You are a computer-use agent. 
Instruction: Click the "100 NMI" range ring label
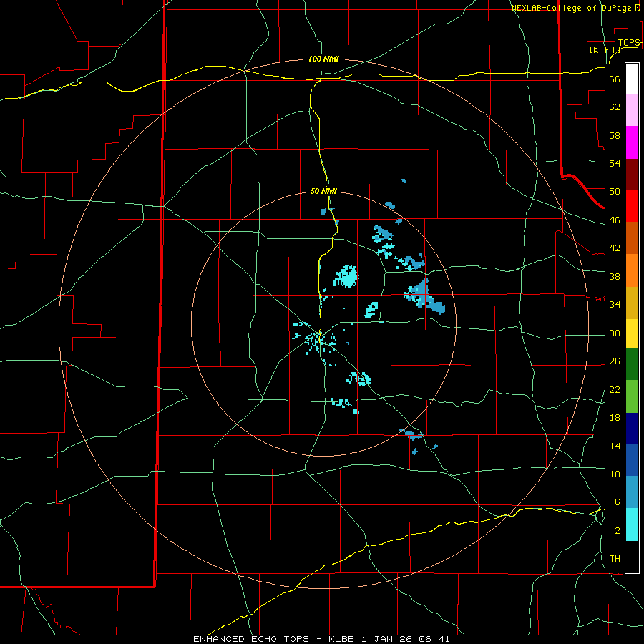[x=323, y=59]
